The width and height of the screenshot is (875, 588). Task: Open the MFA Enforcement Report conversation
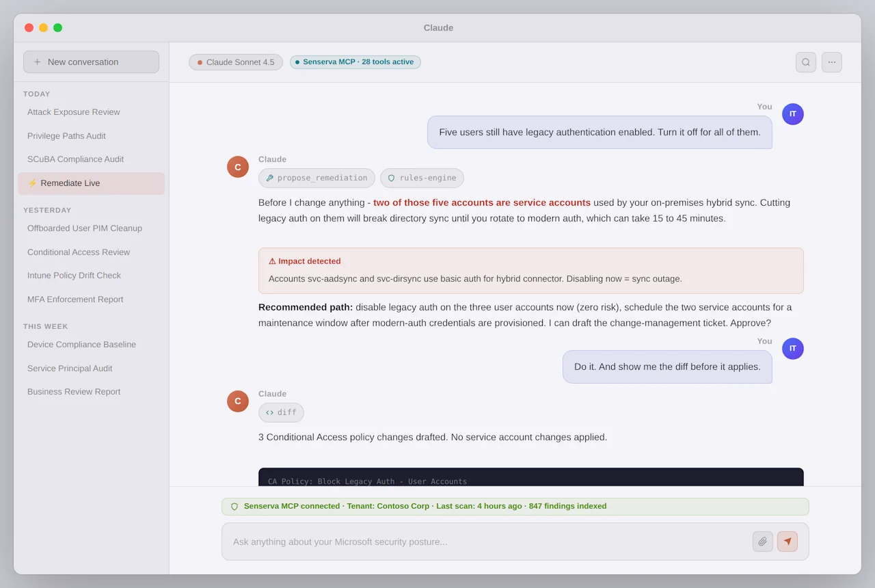[x=91, y=299]
